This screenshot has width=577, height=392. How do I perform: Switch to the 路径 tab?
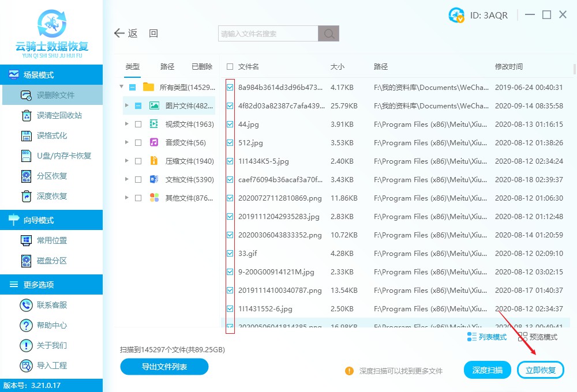tap(167, 66)
